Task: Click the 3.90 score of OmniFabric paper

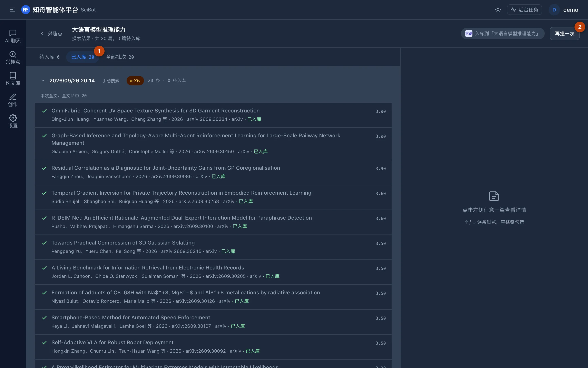Action: [381, 111]
